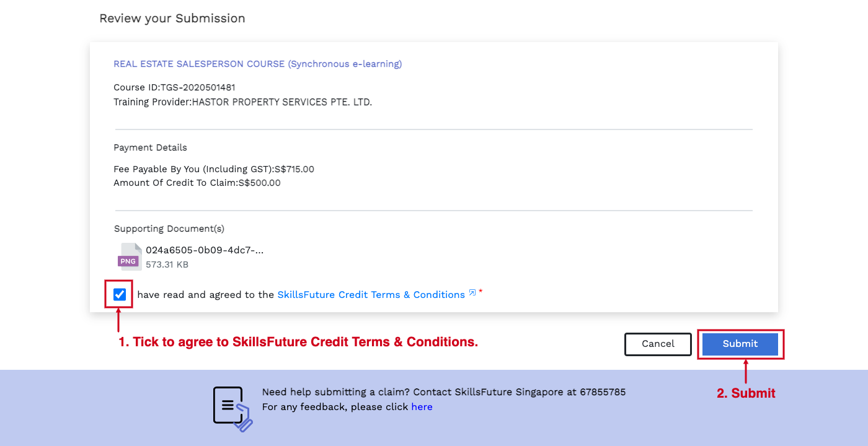Screen dimensions: 868x446
Task: Click the Payment Details section heading
Action: click(x=150, y=147)
